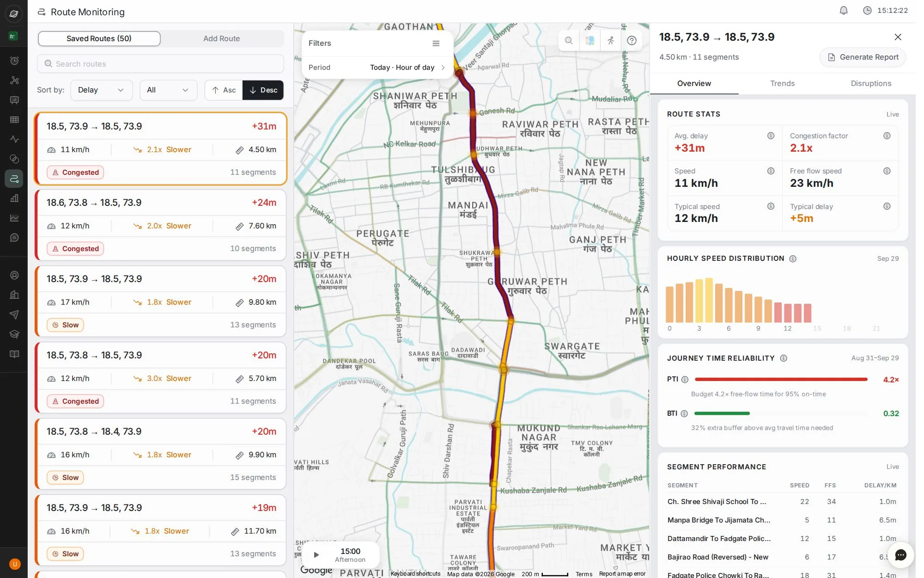Expand the Period Today Hour of day option
The image size is (924, 578).
pyautogui.click(x=377, y=68)
